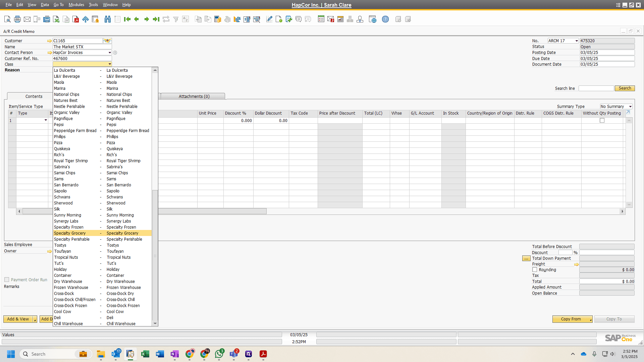The image size is (644, 362).
Task: Expand the Contact Person dropdown
Action: click(x=110, y=53)
